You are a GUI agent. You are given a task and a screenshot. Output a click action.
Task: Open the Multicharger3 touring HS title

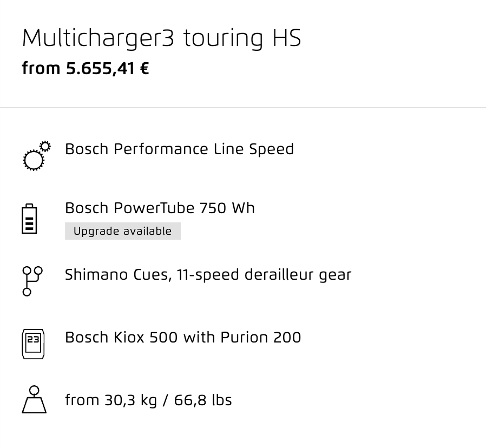(161, 38)
